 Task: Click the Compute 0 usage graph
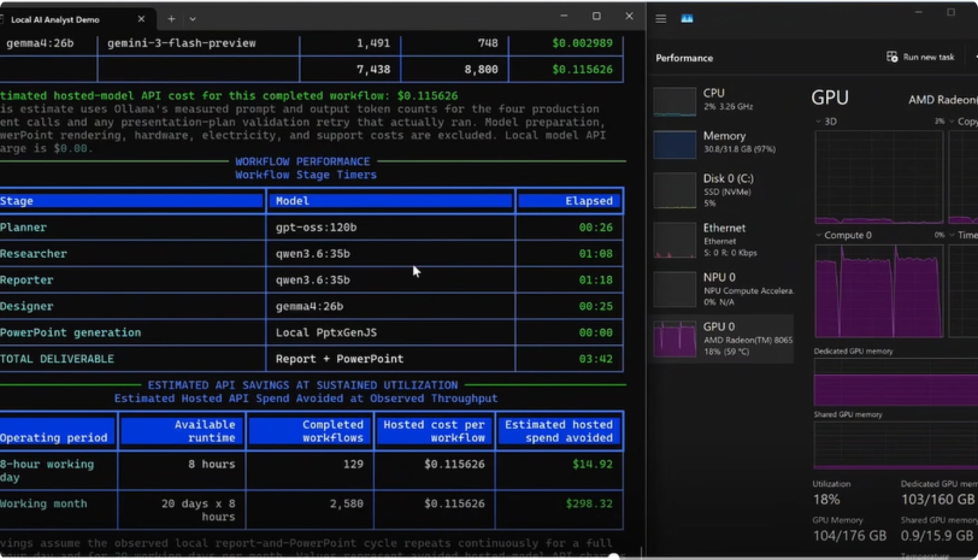point(879,291)
